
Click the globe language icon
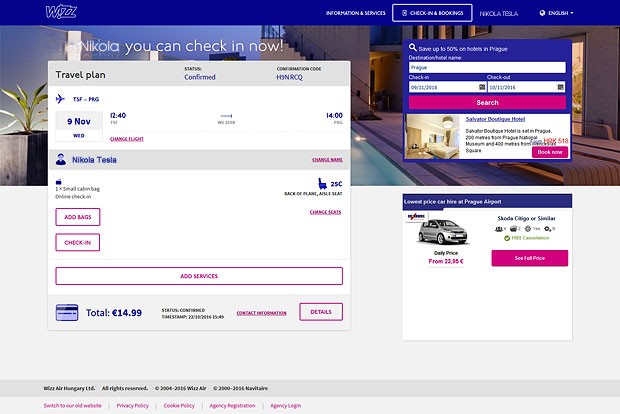coord(542,13)
